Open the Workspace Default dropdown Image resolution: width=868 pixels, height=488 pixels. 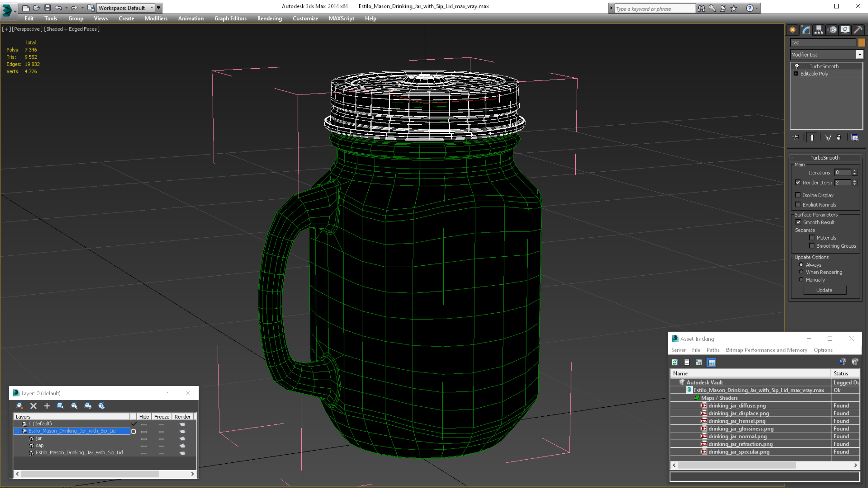click(x=152, y=8)
